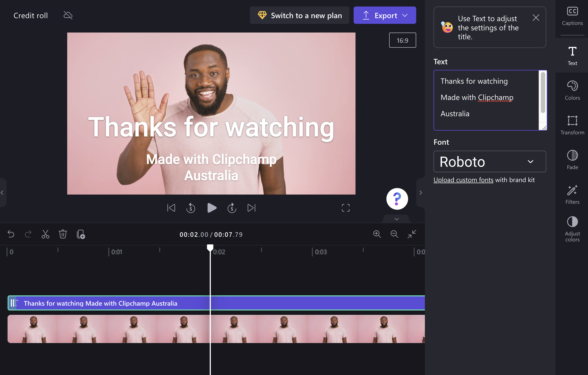Close the Use Text tip
Image resolution: width=588 pixels, height=375 pixels.
[x=536, y=18]
